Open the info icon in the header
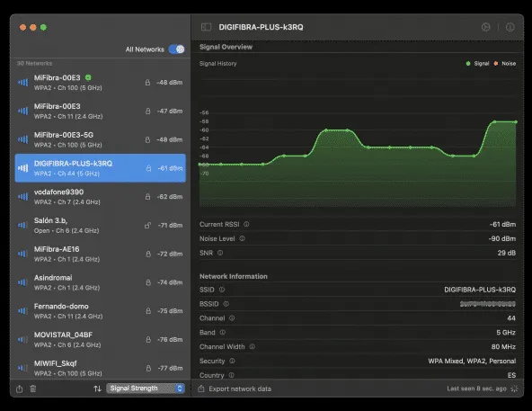This screenshot has width=532, height=411. (x=510, y=27)
